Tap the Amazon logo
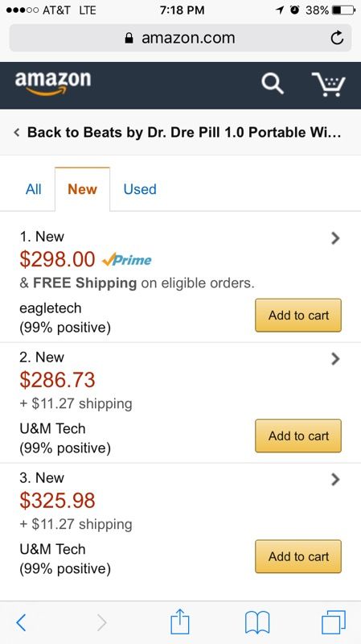The width and height of the screenshot is (361, 644). (x=53, y=84)
